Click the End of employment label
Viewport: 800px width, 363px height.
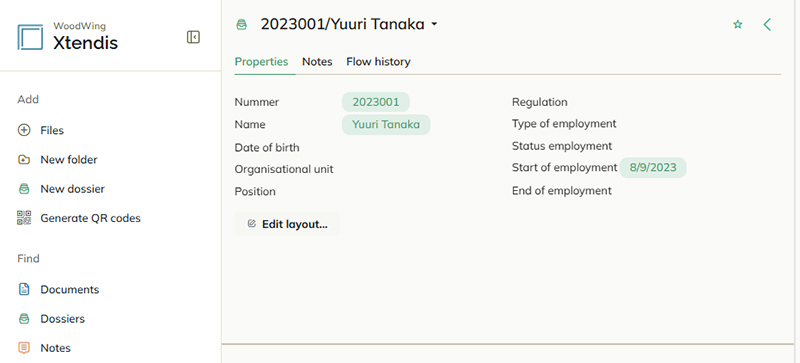(x=562, y=190)
